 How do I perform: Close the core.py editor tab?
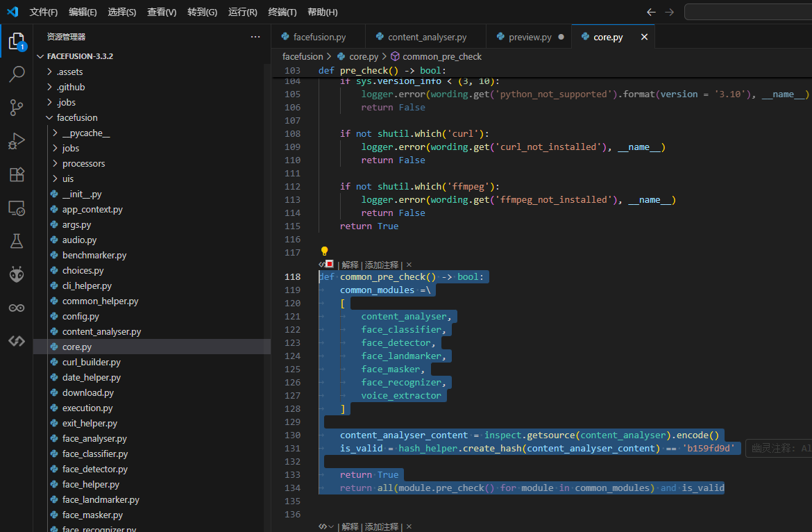click(x=644, y=38)
